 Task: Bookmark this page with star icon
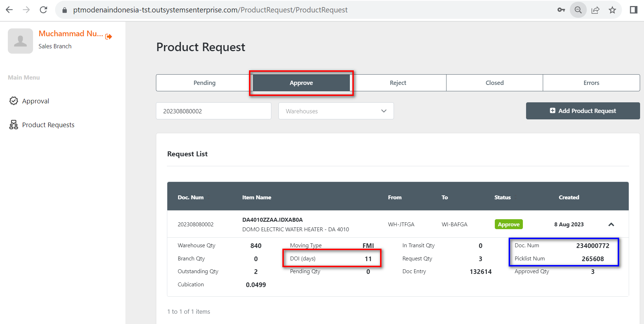[x=612, y=10]
